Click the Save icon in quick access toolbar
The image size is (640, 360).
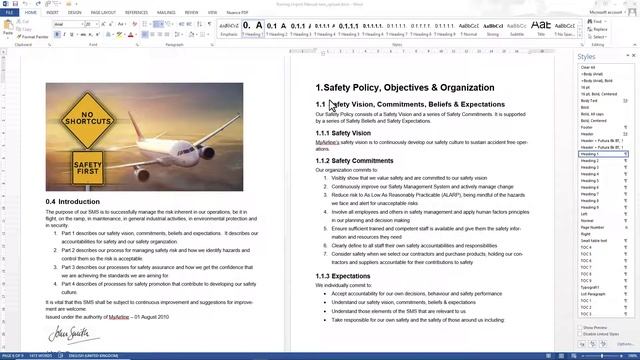[x=15, y=4]
